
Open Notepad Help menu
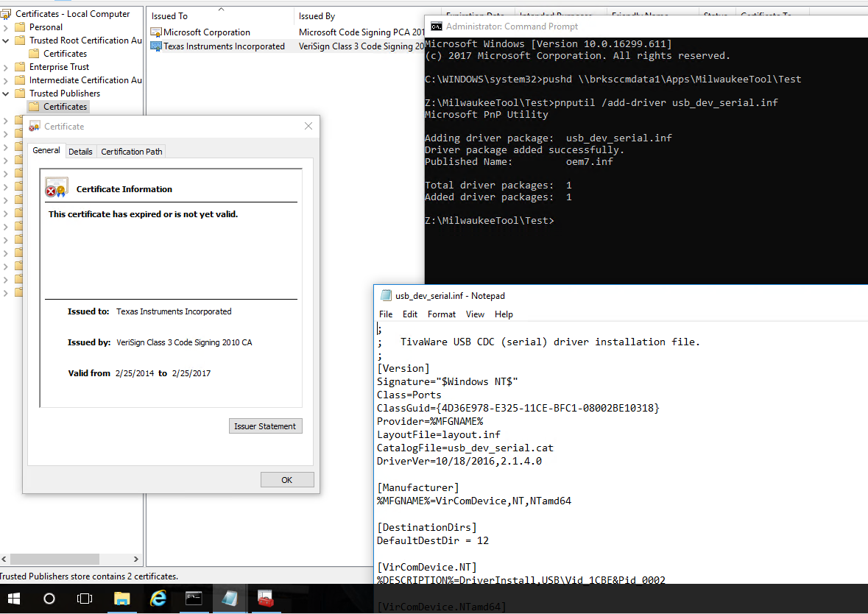pos(504,314)
